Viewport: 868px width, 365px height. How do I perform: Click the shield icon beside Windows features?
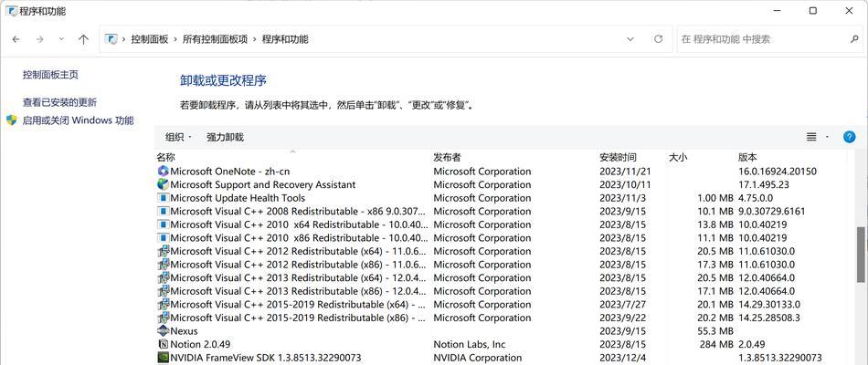12,120
